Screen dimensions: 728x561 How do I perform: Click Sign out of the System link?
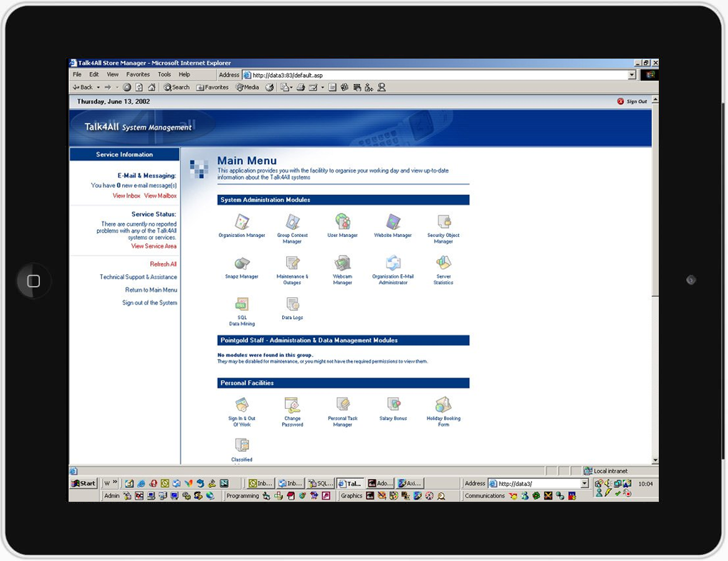pyautogui.click(x=150, y=303)
